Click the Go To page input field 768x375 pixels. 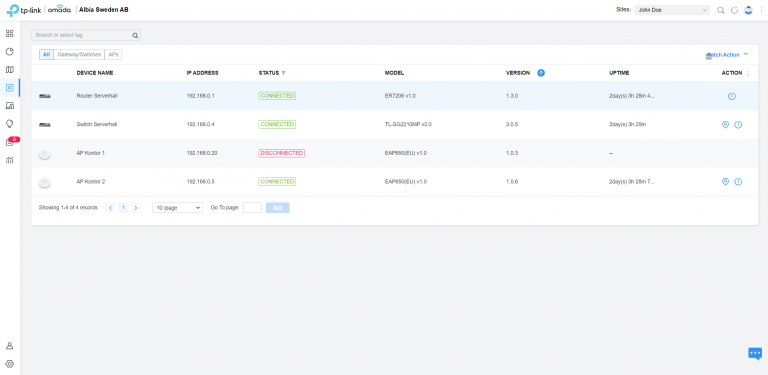252,208
